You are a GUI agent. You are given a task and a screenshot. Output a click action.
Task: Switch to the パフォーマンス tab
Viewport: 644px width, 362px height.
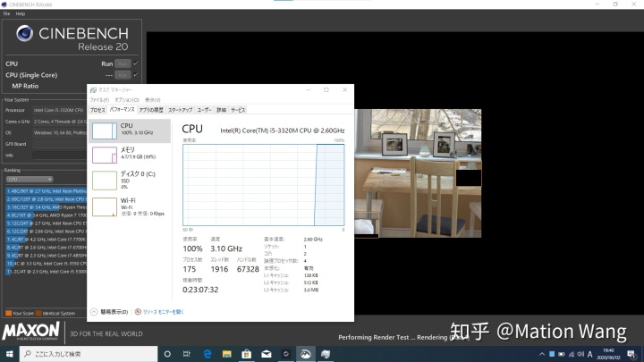122,110
